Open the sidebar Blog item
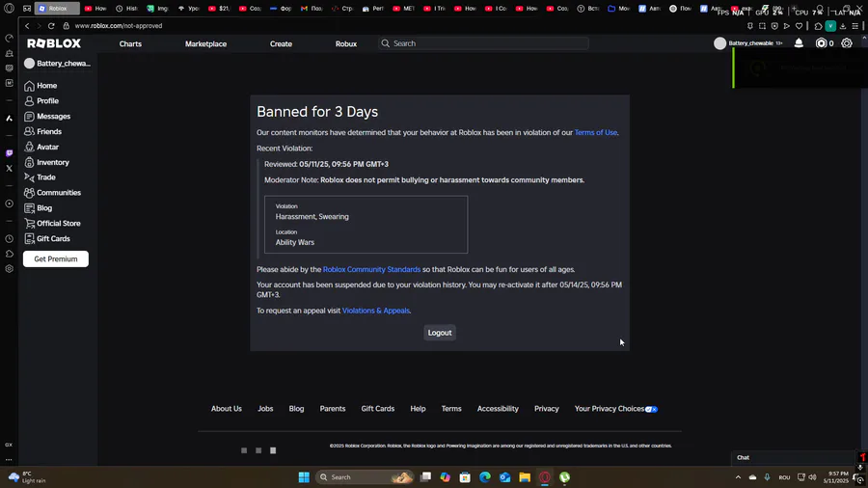Viewport: 868px width, 488px height. point(39,208)
